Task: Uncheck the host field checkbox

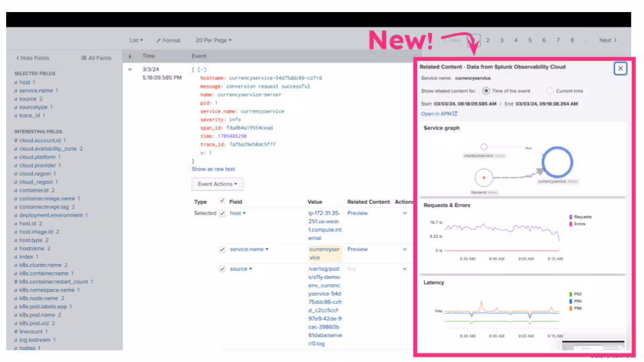Action: pos(222,213)
